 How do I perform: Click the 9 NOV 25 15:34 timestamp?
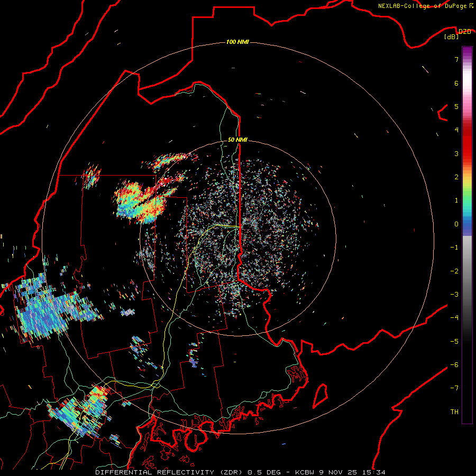[x=352, y=472]
